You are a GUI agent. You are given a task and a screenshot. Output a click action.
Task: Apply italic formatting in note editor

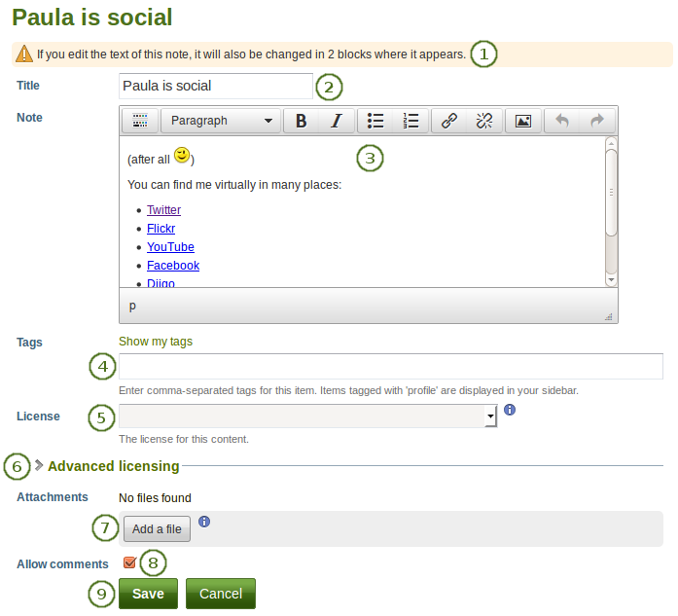[x=336, y=121]
